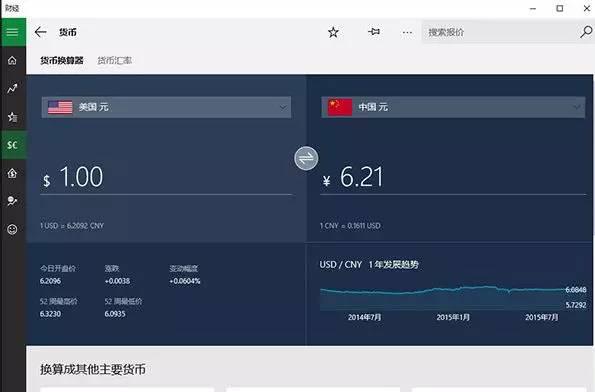The width and height of the screenshot is (595, 392).
Task: Go to Home in sidebar
Action: [x=13, y=60]
